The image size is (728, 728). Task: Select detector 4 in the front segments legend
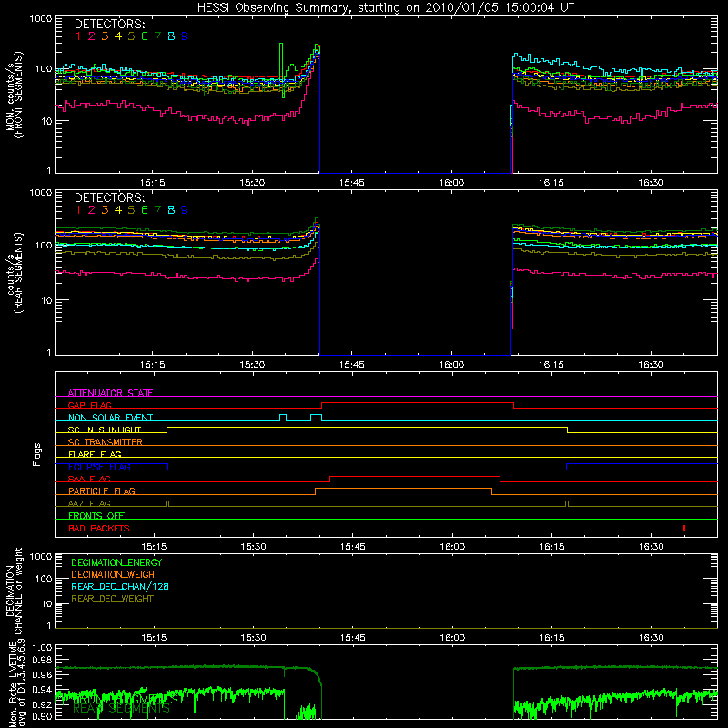click(x=118, y=35)
